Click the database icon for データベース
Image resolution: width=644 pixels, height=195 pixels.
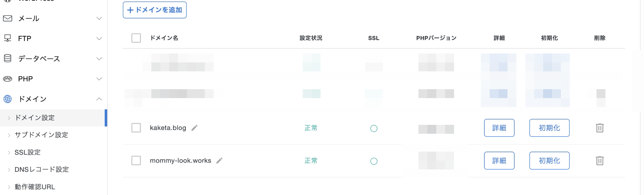pyautogui.click(x=8, y=59)
